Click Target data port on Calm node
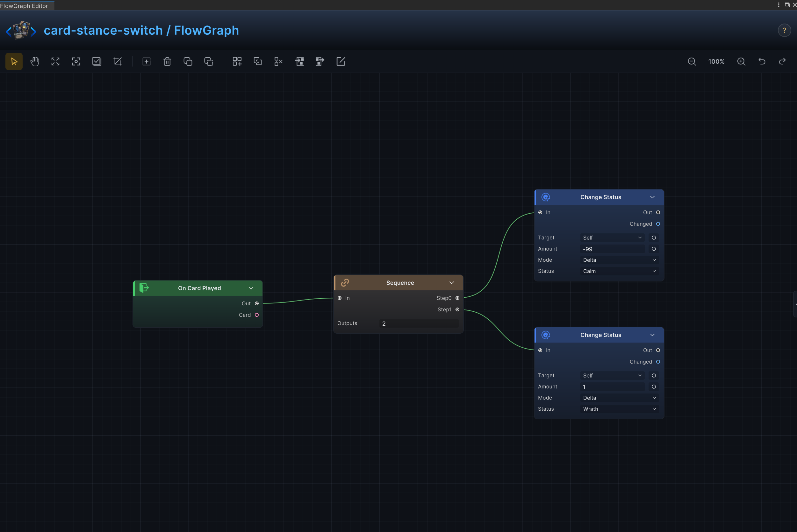 pyautogui.click(x=653, y=238)
